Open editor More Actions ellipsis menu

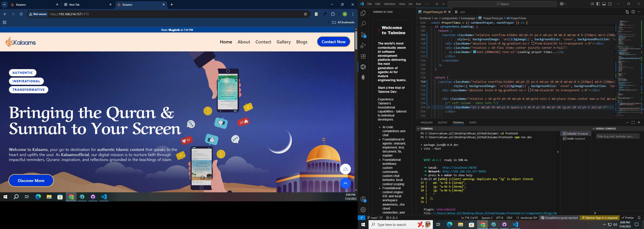[639, 12]
